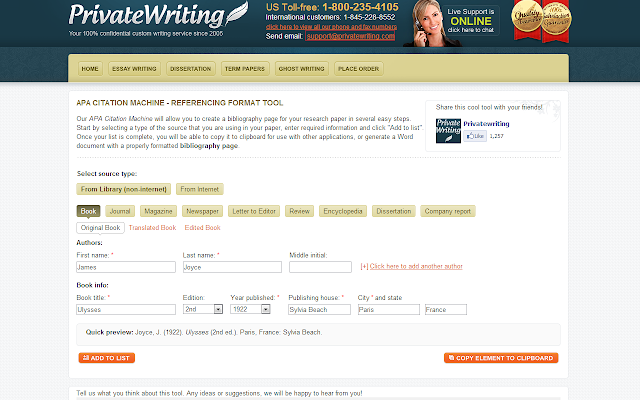
Task: Click the PrivateWriting logo
Action: pos(158,15)
